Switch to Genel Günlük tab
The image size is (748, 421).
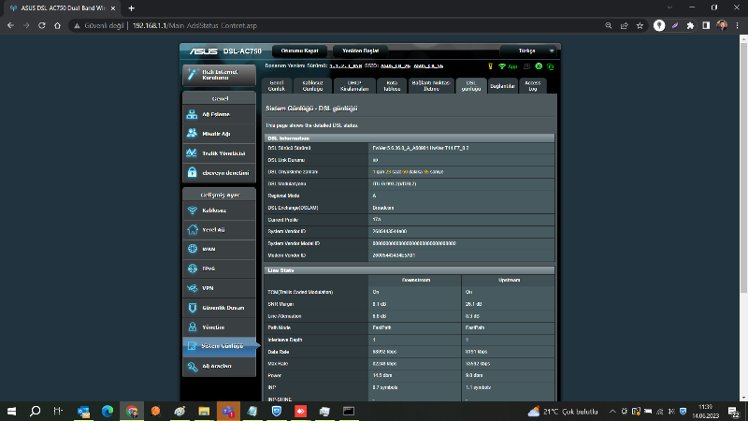[x=277, y=86]
